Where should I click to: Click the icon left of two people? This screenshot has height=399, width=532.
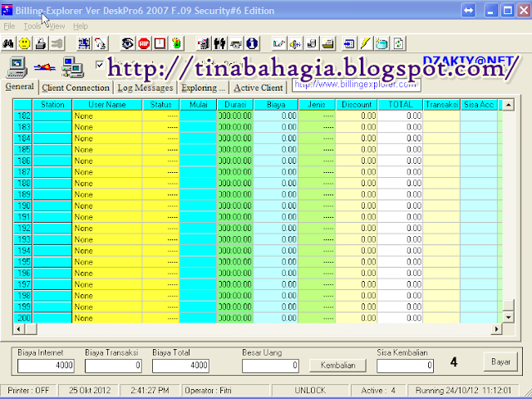[203, 43]
